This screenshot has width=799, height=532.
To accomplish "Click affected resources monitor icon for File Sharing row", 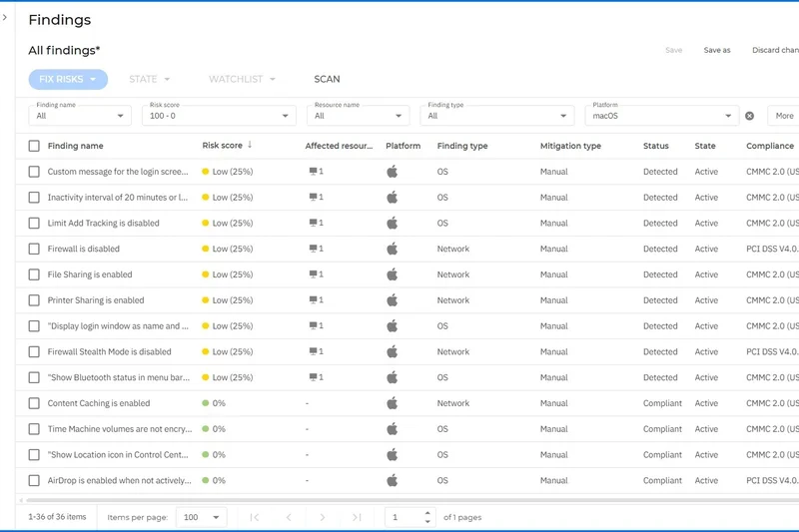I will click(314, 274).
